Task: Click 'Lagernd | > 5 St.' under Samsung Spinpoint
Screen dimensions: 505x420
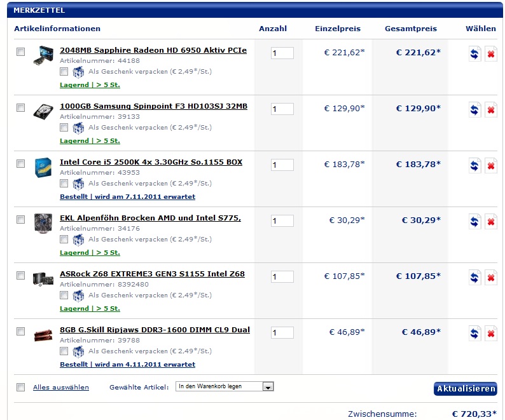Action: [x=90, y=141]
